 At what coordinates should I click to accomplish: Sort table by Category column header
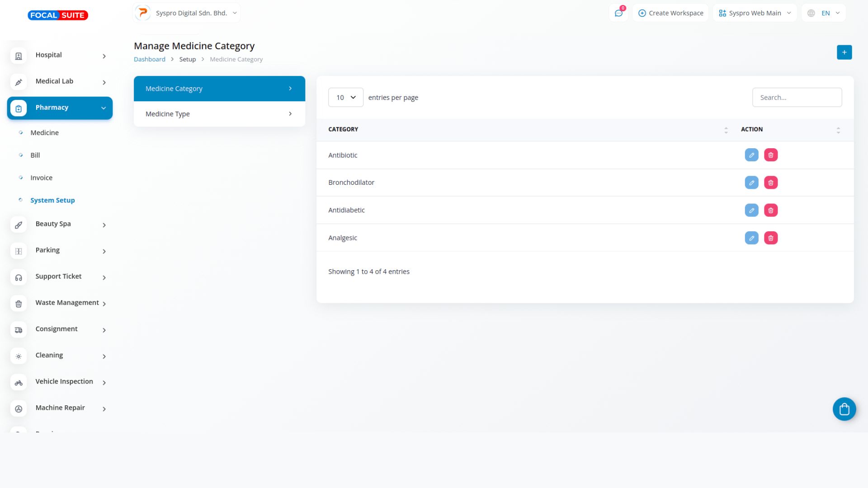tap(343, 129)
